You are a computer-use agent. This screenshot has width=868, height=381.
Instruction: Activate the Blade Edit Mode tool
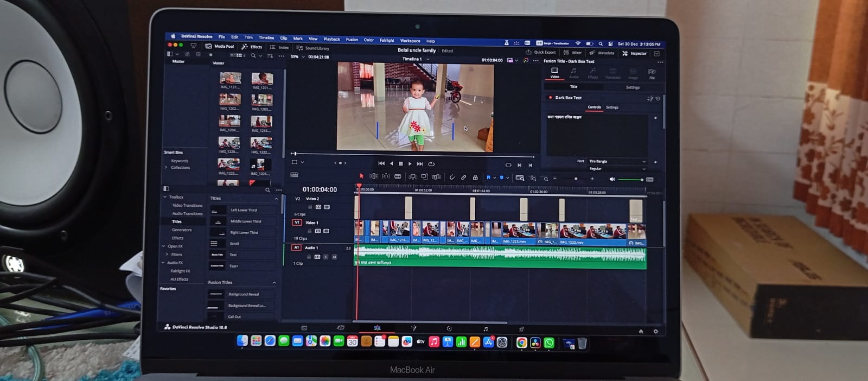(x=398, y=176)
